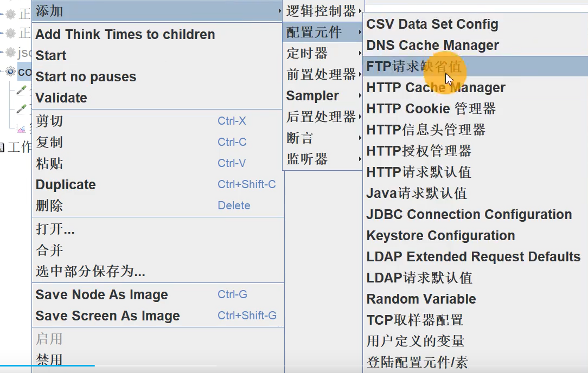Click the workbench icon beside 工作

tap(2, 147)
